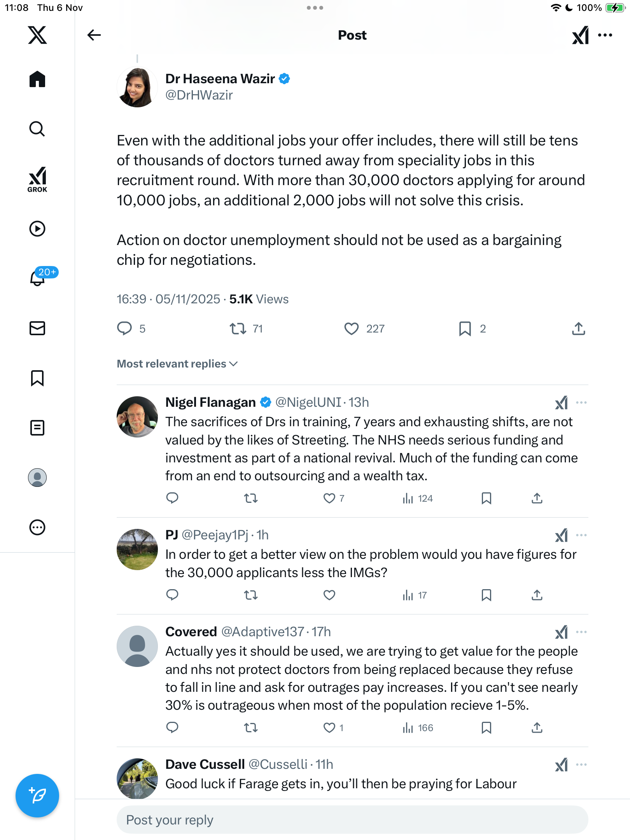The width and height of the screenshot is (630, 840).
Task: Like the reply from Covered
Action: (x=329, y=728)
